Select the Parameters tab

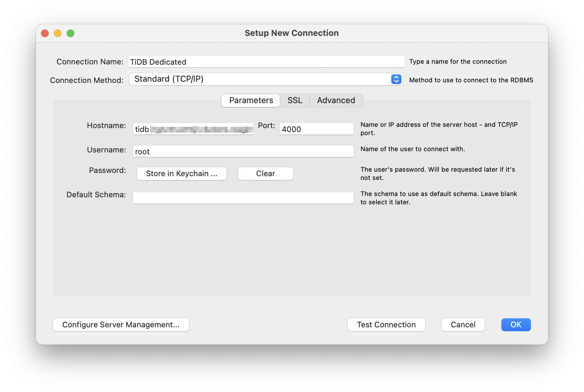250,100
